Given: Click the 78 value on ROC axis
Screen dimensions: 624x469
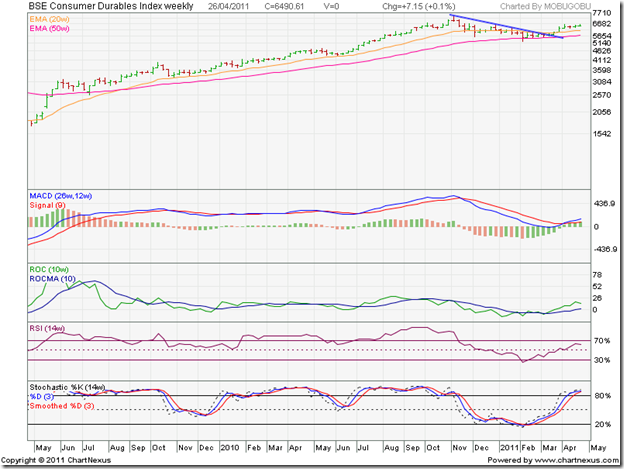Looking at the screenshot, I should pos(597,275).
